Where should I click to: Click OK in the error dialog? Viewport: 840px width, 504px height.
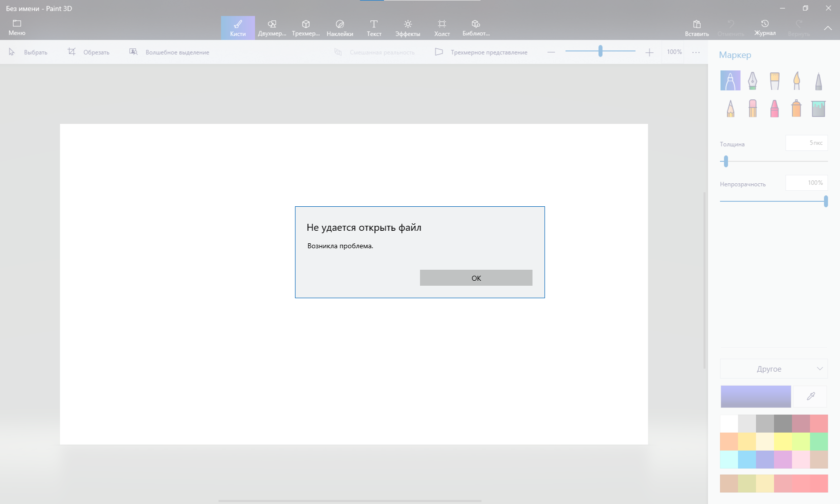tap(476, 278)
